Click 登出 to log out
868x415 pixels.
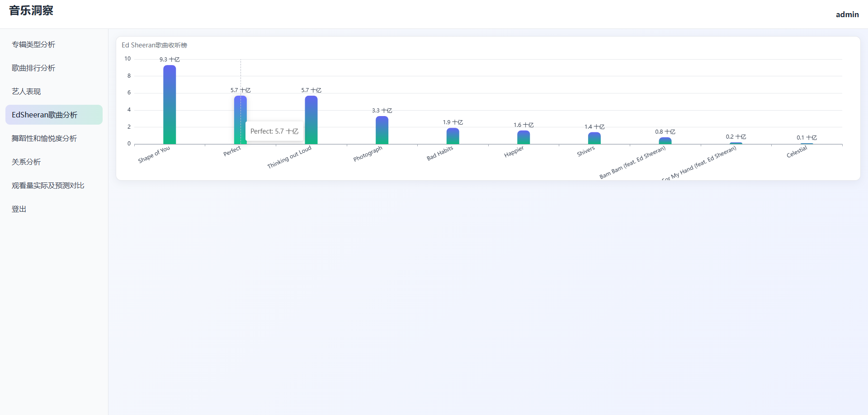click(x=19, y=209)
